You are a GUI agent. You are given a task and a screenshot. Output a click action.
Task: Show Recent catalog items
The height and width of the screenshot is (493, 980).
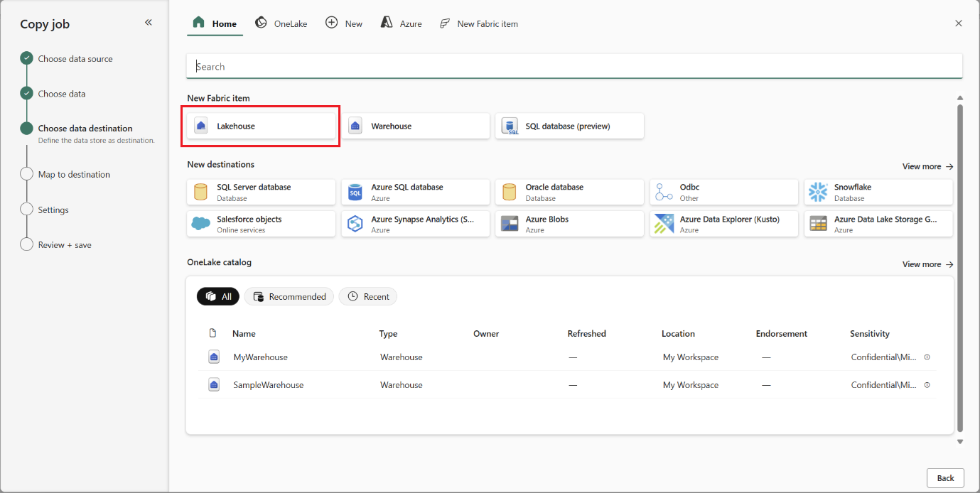[367, 296]
